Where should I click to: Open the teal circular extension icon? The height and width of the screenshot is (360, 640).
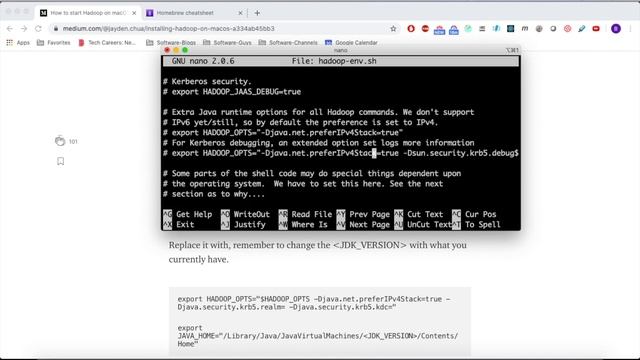pos(468,29)
